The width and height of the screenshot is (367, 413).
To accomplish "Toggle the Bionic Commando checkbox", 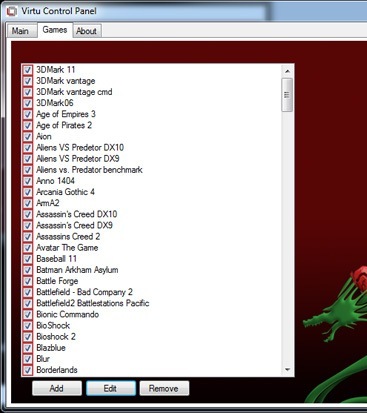I will 28,315.
